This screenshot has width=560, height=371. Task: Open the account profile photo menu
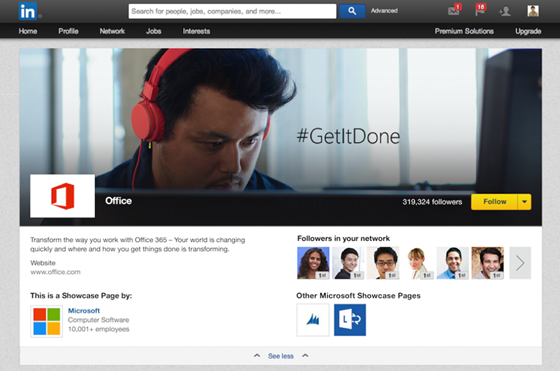click(533, 11)
